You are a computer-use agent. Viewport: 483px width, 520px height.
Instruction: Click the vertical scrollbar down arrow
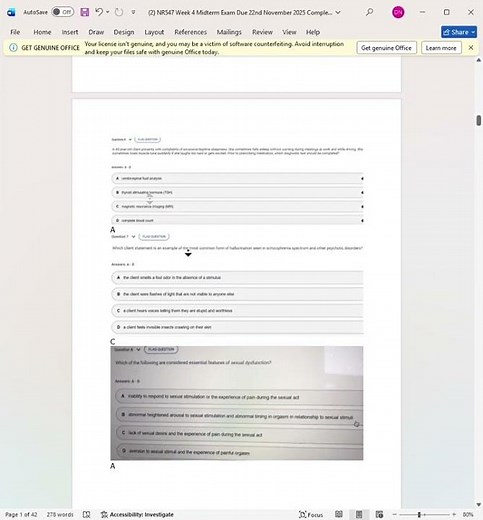pyautogui.click(x=479, y=505)
